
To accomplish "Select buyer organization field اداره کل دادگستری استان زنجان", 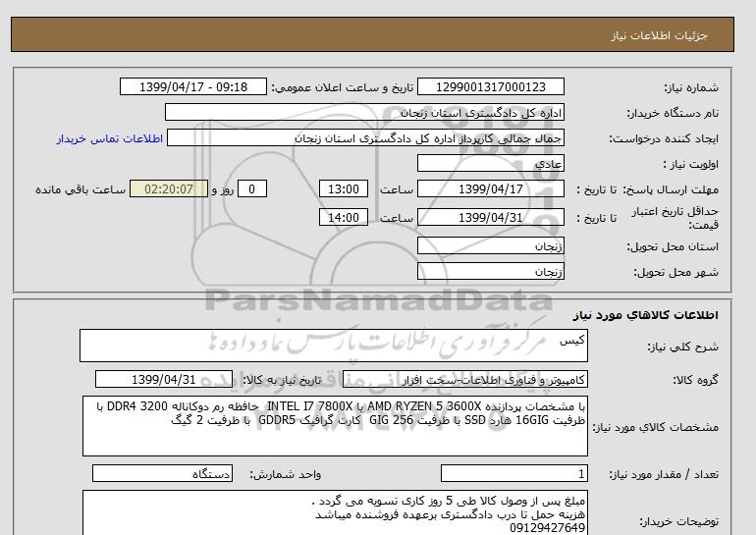I will pyautogui.click(x=364, y=112).
